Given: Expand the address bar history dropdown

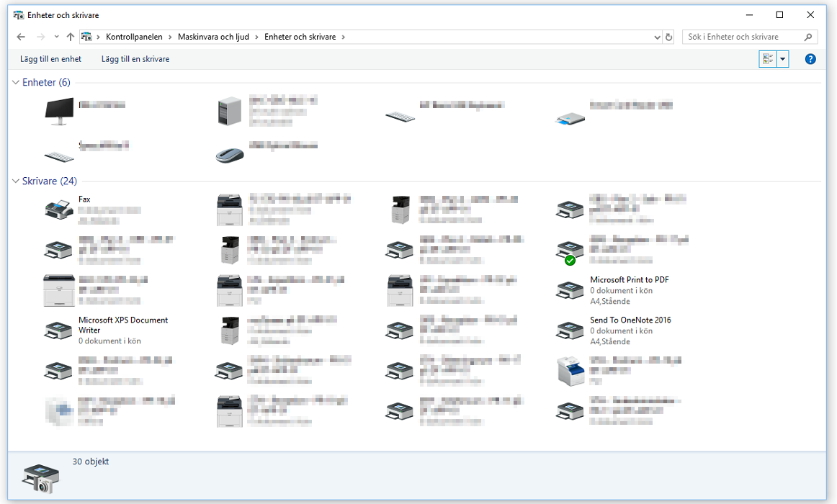Looking at the screenshot, I should tap(657, 37).
